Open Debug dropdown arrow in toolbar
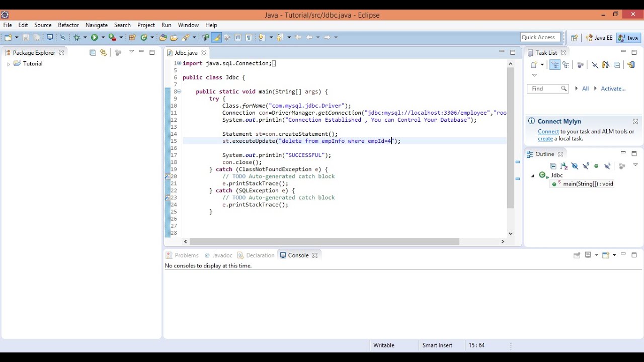This screenshot has width=644, height=362. click(85, 37)
